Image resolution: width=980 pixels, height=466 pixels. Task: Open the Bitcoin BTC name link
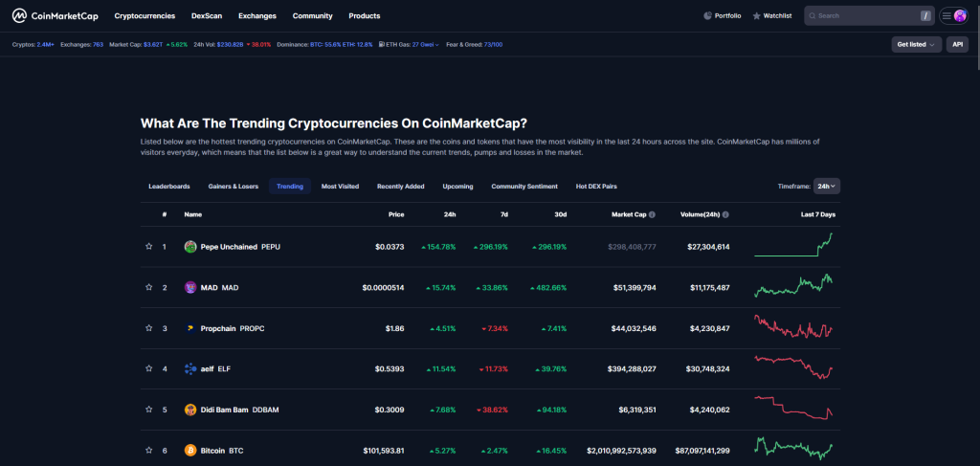(x=222, y=451)
